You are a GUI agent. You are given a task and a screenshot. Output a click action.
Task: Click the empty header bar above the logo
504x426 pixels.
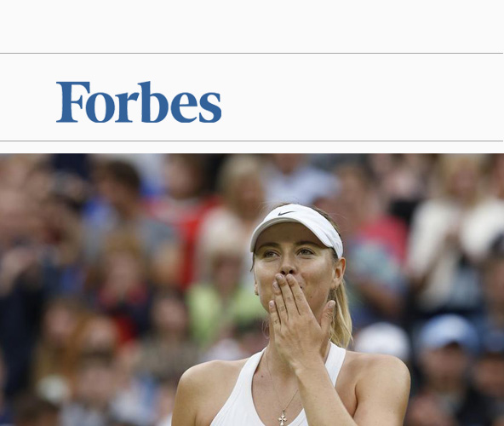coord(252,26)
